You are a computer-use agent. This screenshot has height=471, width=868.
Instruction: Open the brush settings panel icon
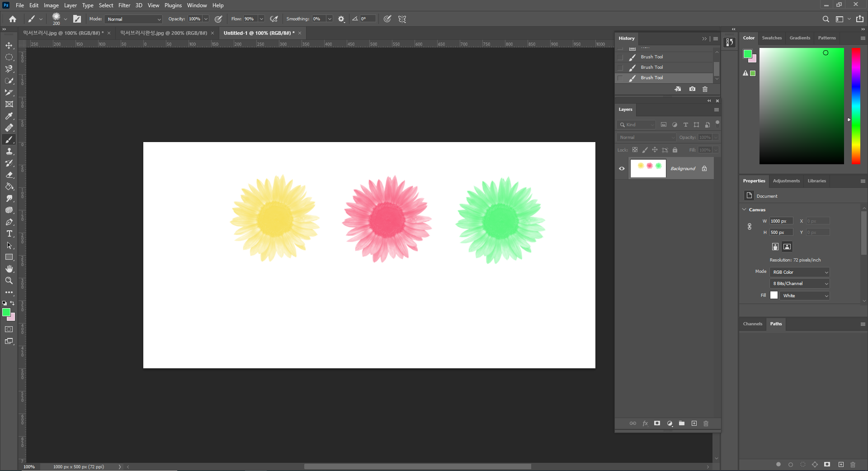tap(77, 19)
